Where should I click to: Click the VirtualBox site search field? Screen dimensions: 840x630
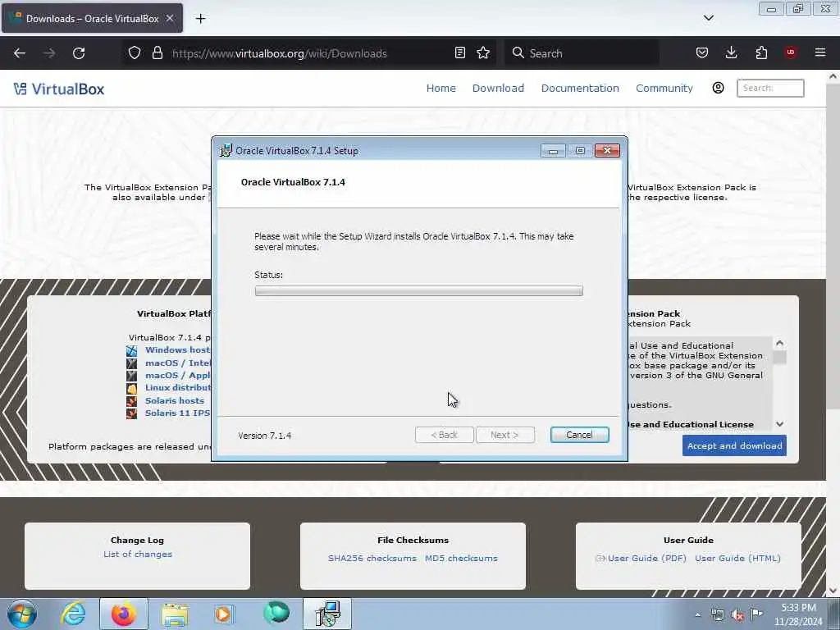click(x=770, y=88)
